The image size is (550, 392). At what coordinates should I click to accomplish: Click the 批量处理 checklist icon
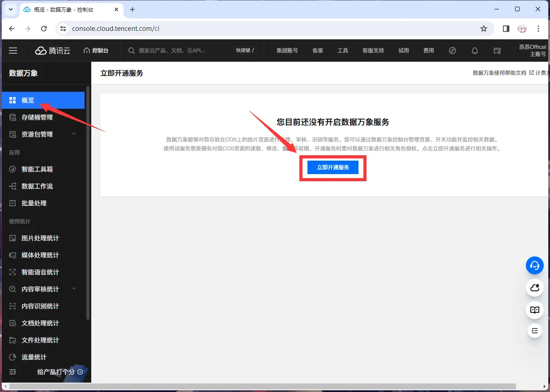(x=13, y=203)
